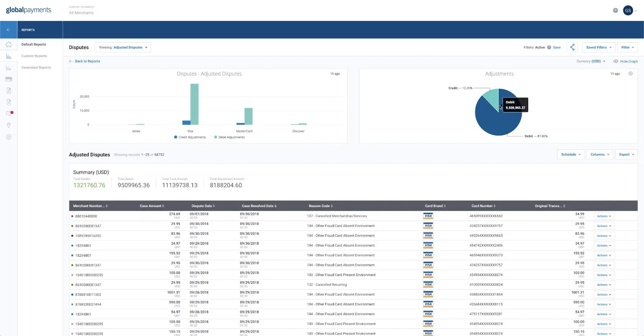Screen dimensions: 644x336
Task: Click the share icon beside Saved Filters
Action: point(572,47)
